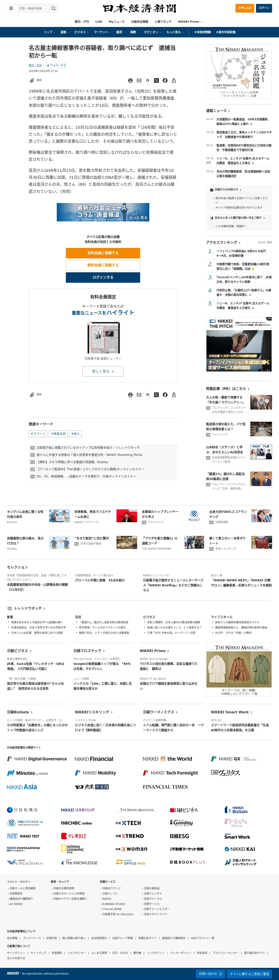Click the 詳しく見る button
Image resolution: width=279 pixels, height=980 pixels.
tap(103, 371)
